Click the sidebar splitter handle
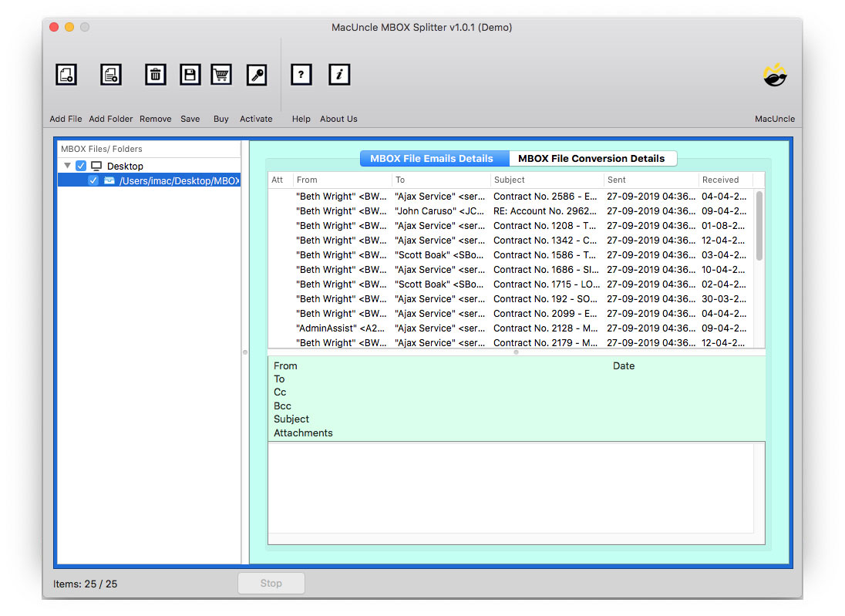Viewport: 845px width, 616px height. tap(245, 352)
